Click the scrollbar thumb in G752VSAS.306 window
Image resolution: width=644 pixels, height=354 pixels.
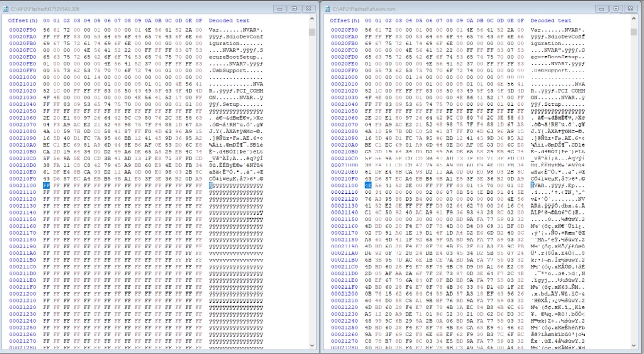click(x=312, y=32)
